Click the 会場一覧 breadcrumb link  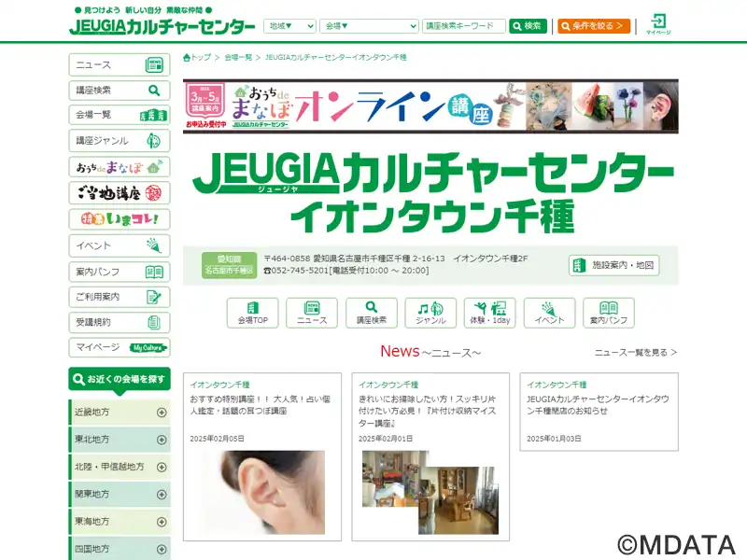(238, 58)
